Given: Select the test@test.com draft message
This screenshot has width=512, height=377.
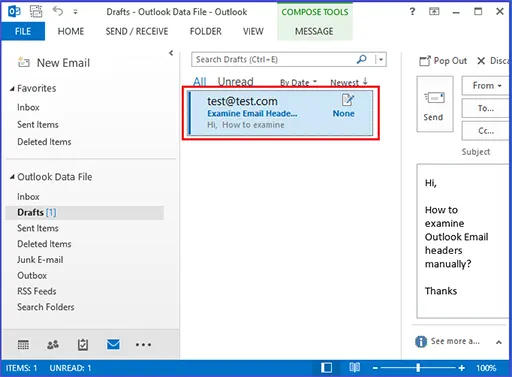Looking at the screenshot, I should [x=280, y=113].
